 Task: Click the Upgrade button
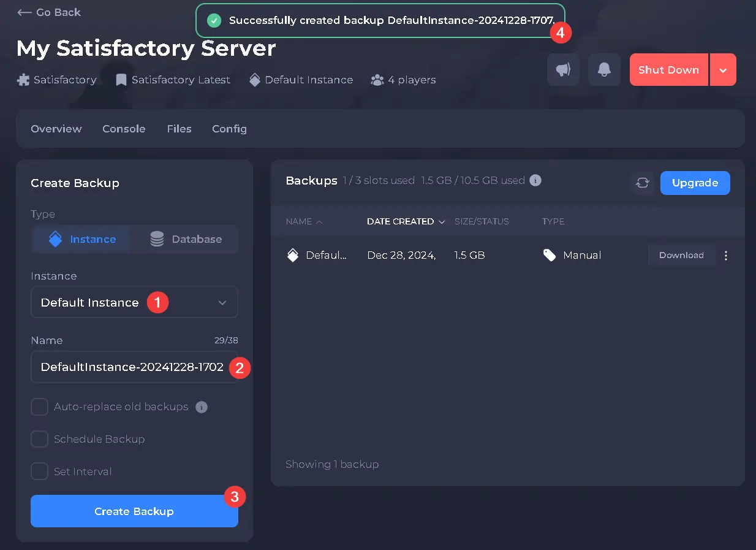695,183
